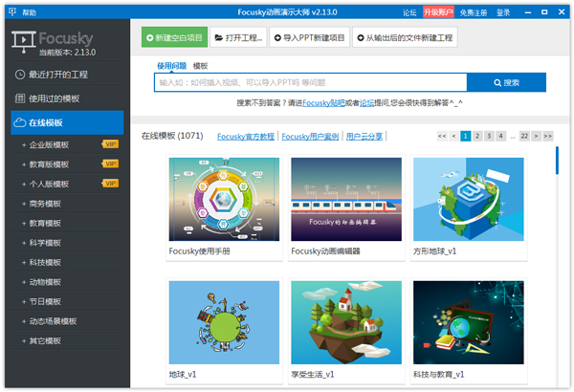The height and width of the screenshot is (392, 574).
Task: Open the Focusky官方教程 link
Action: coord(246,137)
